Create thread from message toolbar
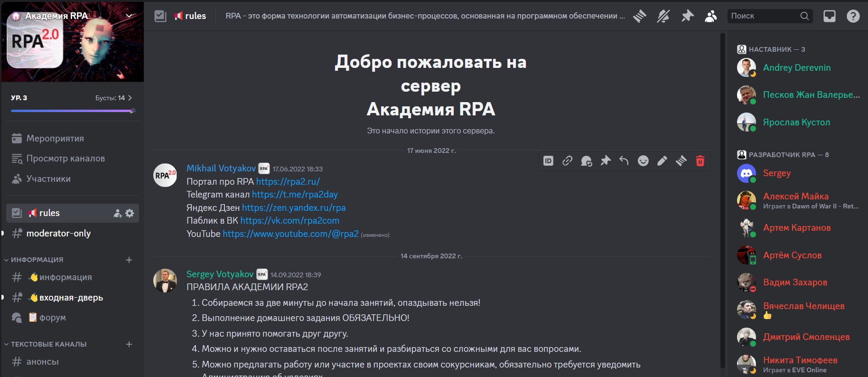Screen dimensions: 868x377 click(x=681, y=161)
